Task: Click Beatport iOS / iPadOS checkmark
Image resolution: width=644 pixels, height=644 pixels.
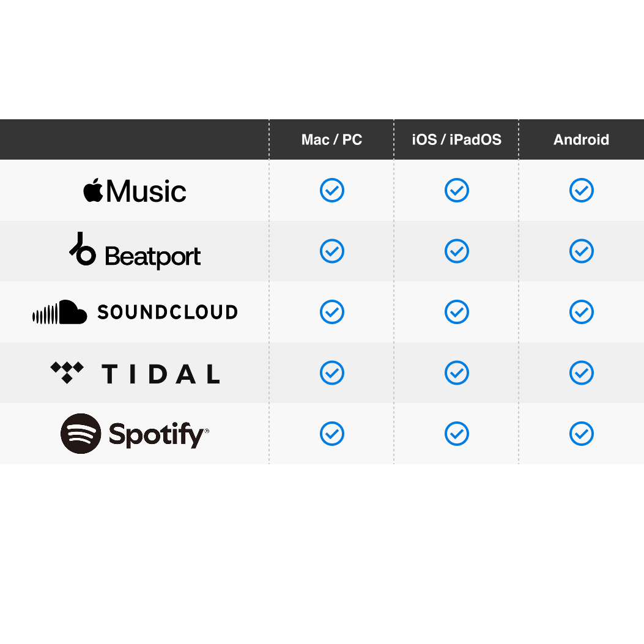Action: (457, 251)
